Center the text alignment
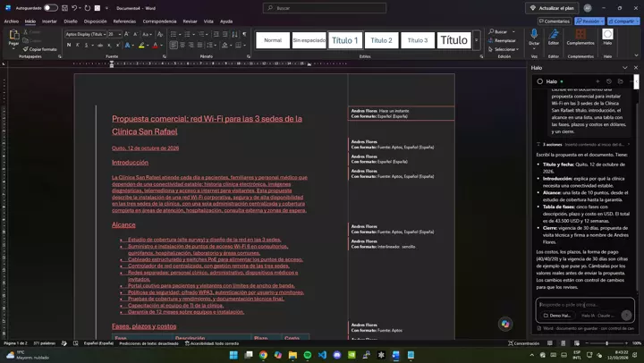 coord(182,46)
